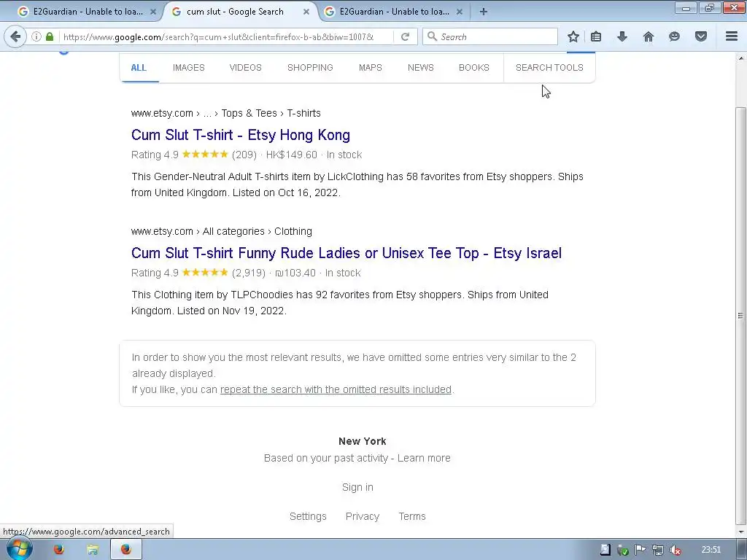Open site information (i) icon in address bar
Viewport: 747px width, 560px height.
pyautogui.click(x=36, y=36)
